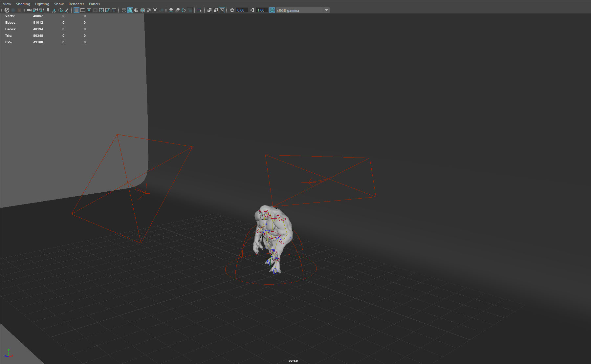Toggle the Film Gate icon
Screen dimensions: 591x364
(83, 10)
